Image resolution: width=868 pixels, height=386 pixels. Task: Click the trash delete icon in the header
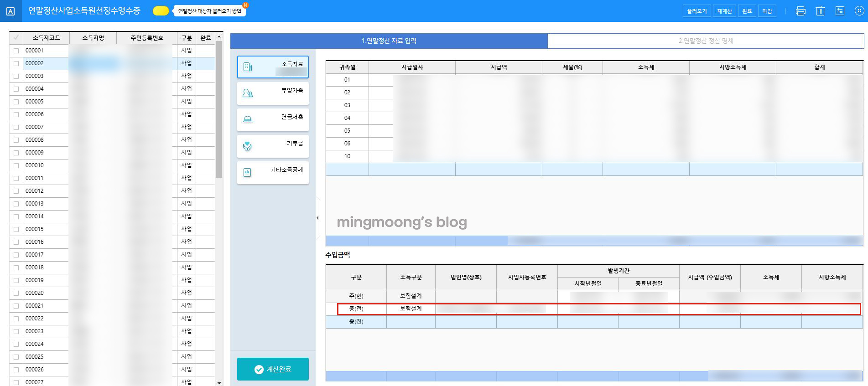pos(820,11)
